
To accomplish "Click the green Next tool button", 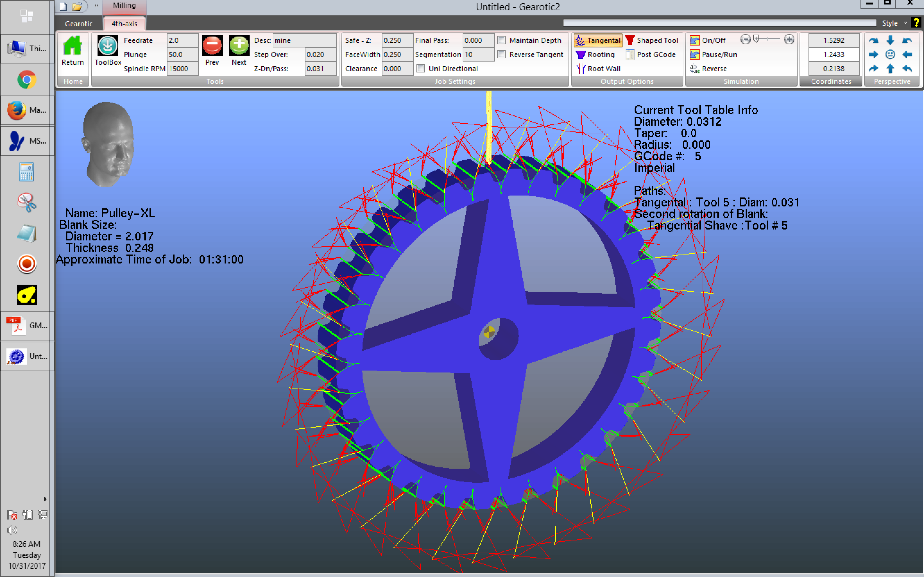I will [x=239, y=46].
